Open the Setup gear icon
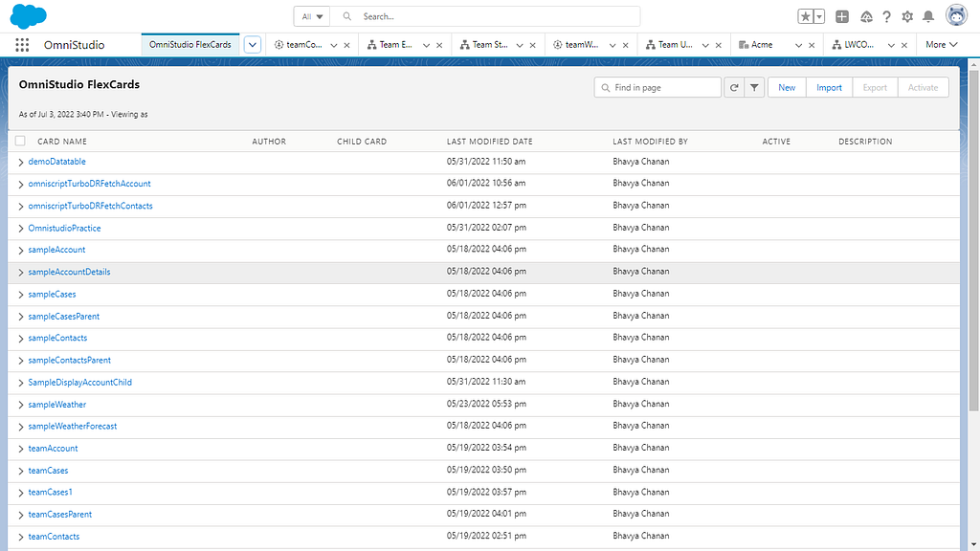Viewport: 980px width, 551px height. 907,17
